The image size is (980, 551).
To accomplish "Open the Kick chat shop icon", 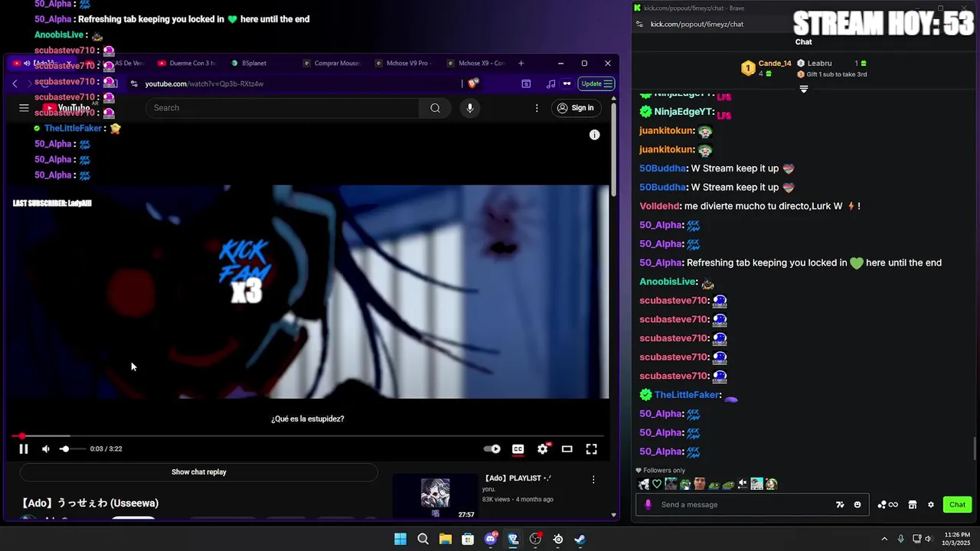I will [913, 504].
